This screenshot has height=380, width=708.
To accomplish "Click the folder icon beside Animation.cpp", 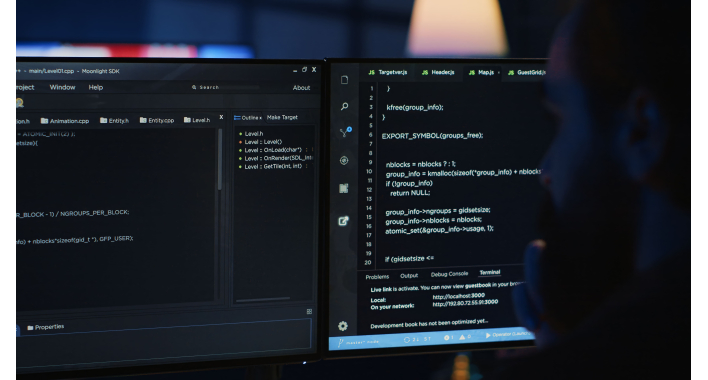I will coord(44,120).
